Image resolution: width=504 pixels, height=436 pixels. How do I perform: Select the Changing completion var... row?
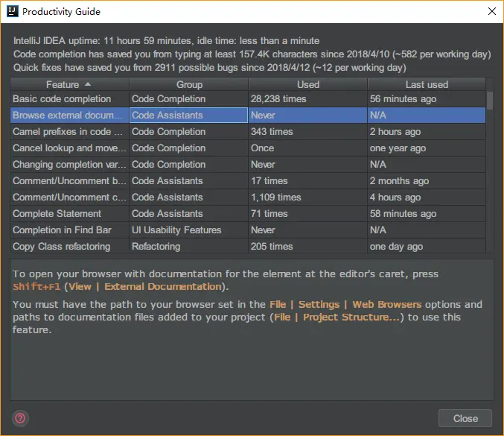[248, 165]
